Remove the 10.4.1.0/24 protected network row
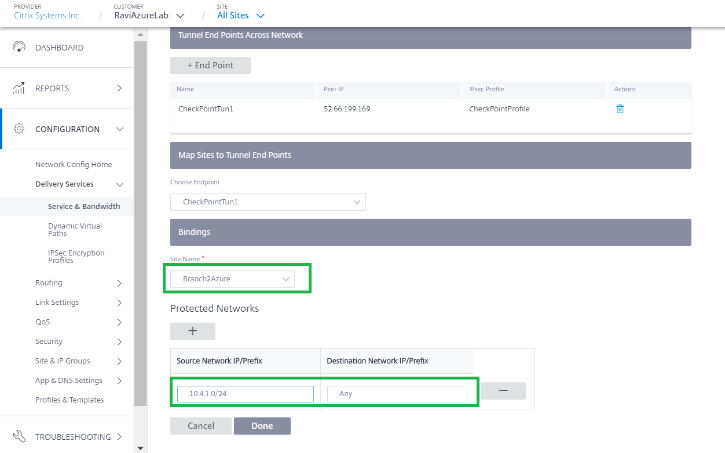Image resolution: width=725 pixels, height=453 pixels. pos(503,391)
